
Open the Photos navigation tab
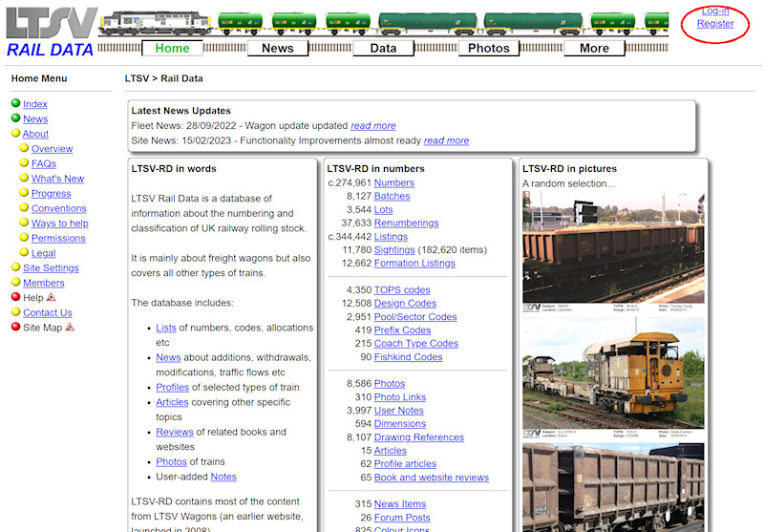click(489, 48)
